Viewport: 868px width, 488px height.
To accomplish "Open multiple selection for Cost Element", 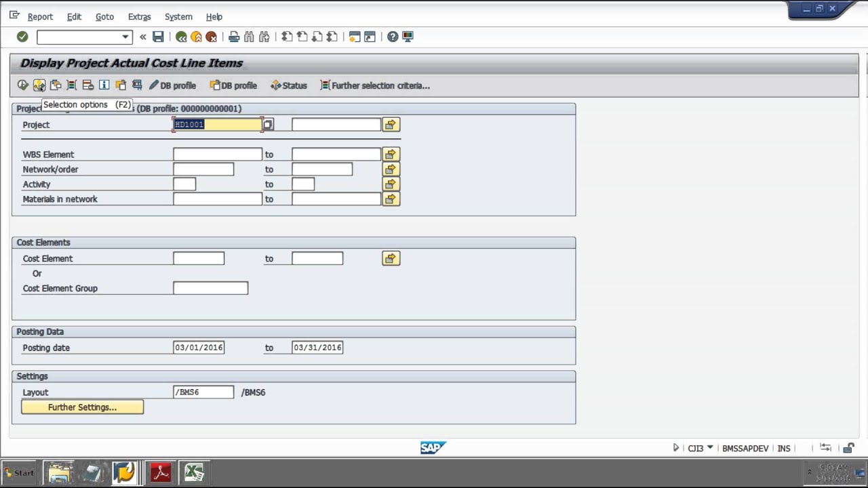I will click(391, 258).
